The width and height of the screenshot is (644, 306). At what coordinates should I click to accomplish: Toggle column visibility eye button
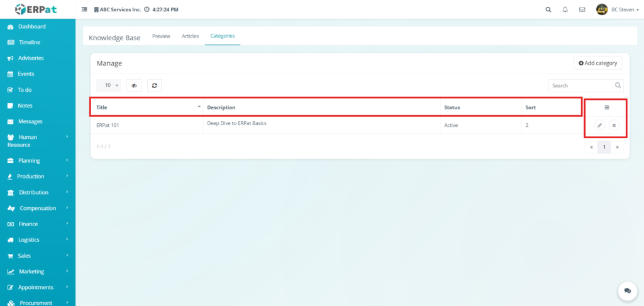click(134, 85)
